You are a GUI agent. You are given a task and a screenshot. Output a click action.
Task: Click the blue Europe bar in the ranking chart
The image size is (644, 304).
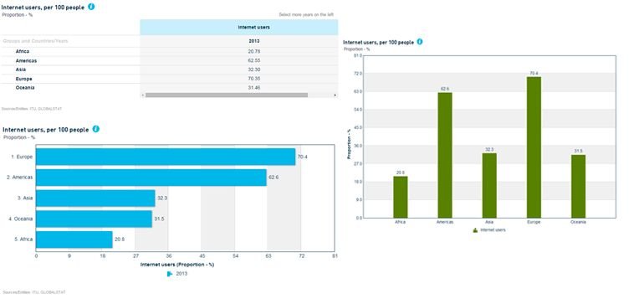click(x=166, y=157)
